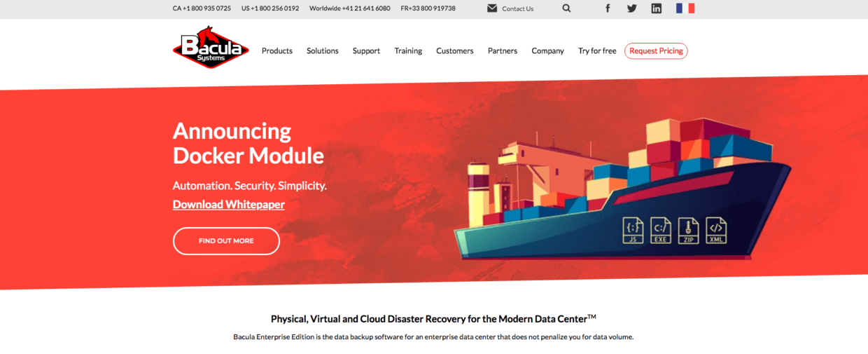Expand the Support menu

(366, 51)
